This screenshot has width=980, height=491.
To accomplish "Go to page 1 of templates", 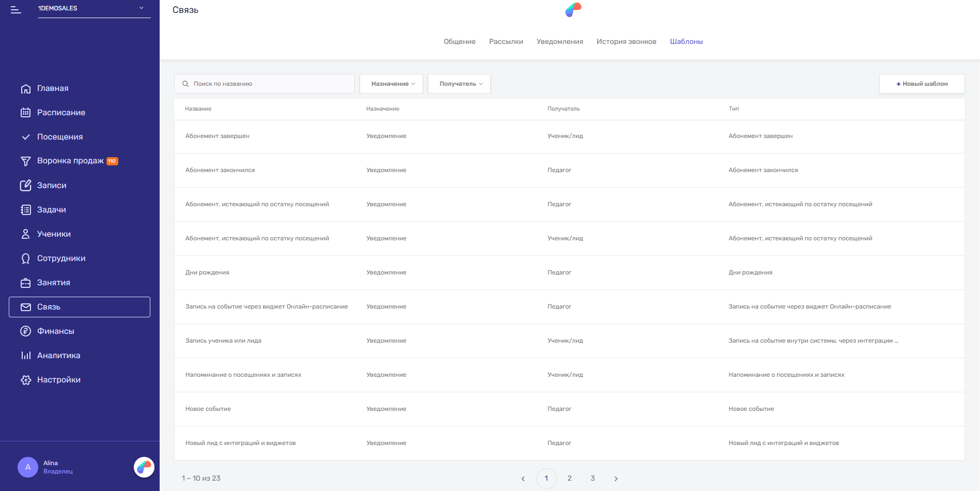I will pyautogui.click(x=546, y=479).
